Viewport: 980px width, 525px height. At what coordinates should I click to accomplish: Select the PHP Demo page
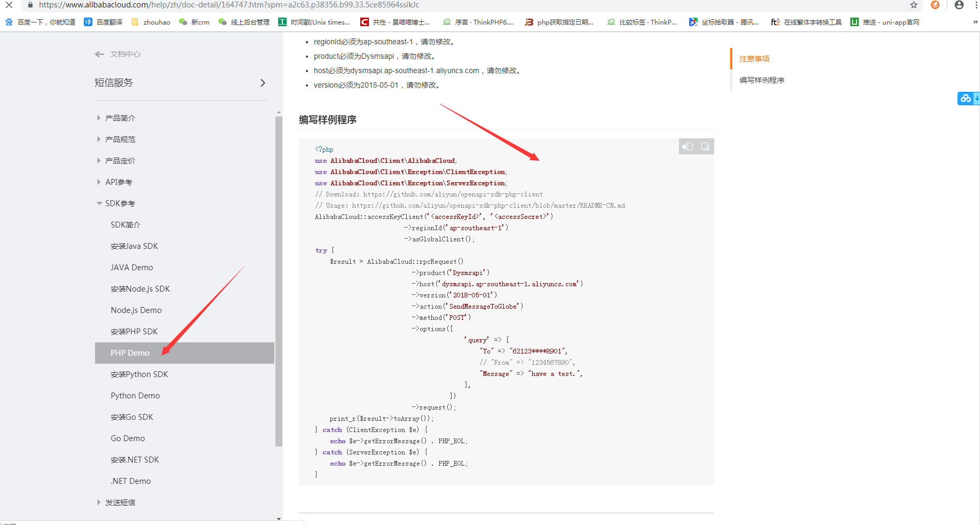tap(185, 353)
